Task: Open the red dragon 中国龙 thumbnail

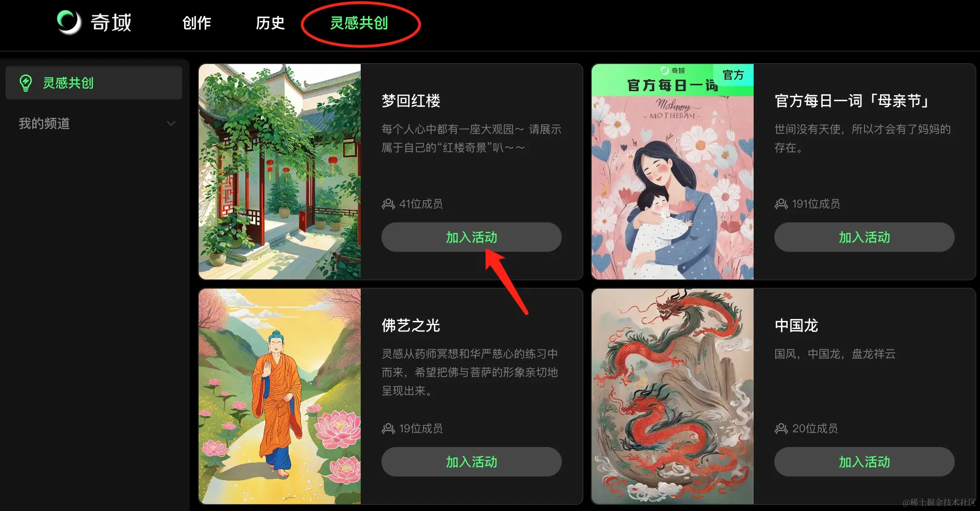Action: [x=673, y=396]
